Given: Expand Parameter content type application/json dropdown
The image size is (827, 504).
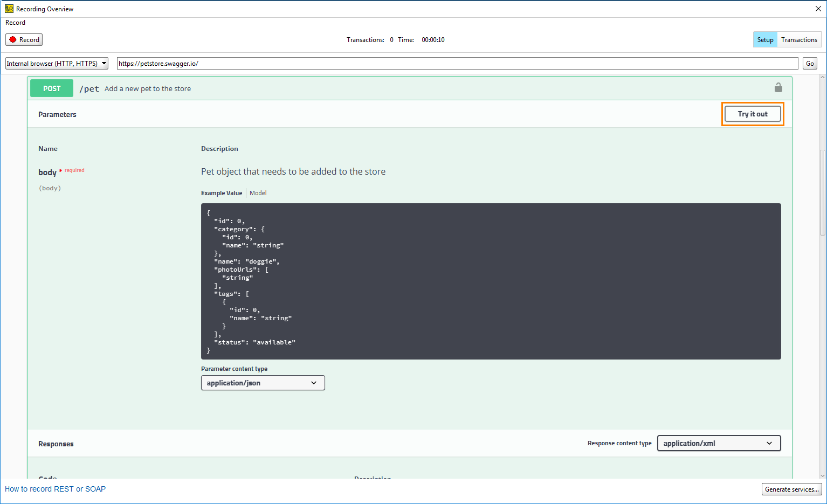Looking at the screenshot, I should tap(263, 383).
